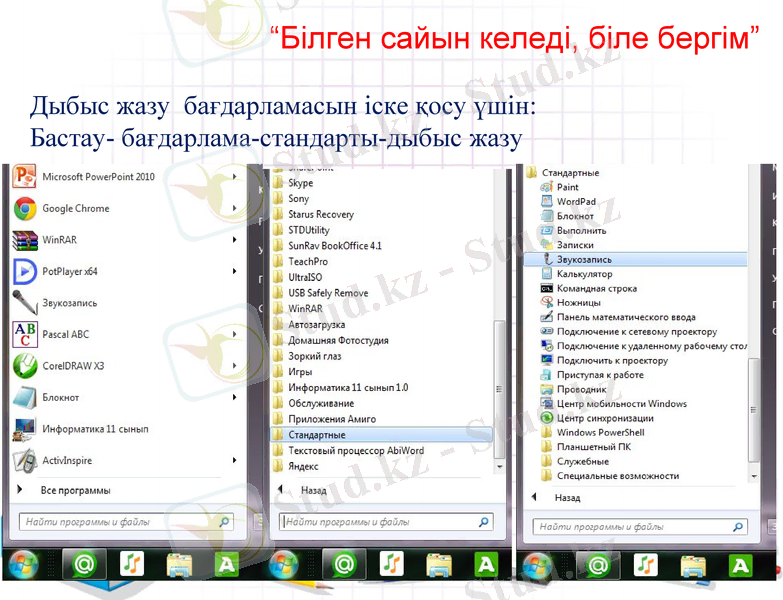
Task: Expand Microsoft PowerPoint 2010 submenu arrow
Action: click(234, 176)
